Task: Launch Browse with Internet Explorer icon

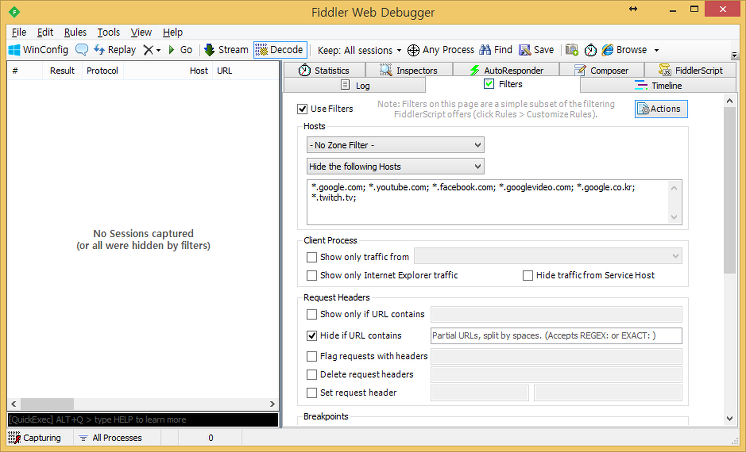Action: [624, 49]
